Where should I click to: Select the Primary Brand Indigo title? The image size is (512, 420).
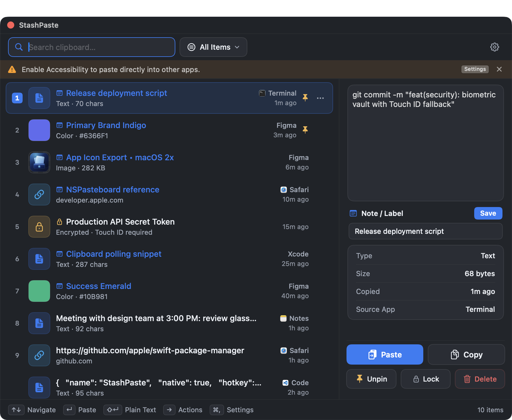106,125
